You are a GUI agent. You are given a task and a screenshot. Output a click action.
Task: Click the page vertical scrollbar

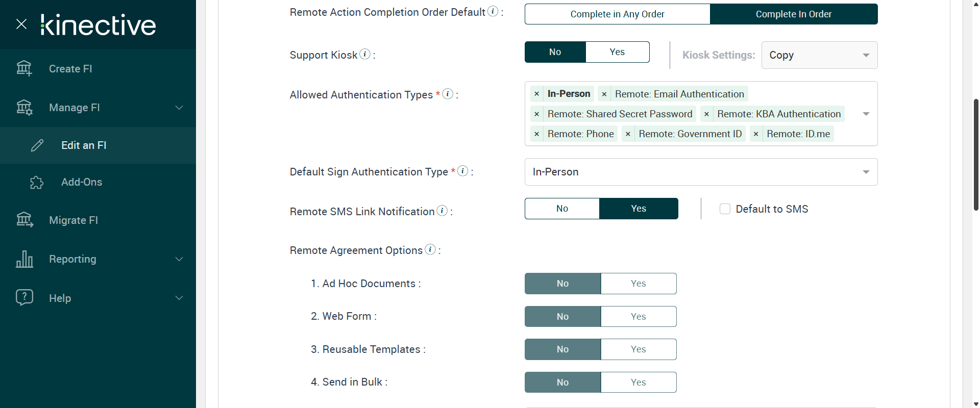click(x=976, y=153)
